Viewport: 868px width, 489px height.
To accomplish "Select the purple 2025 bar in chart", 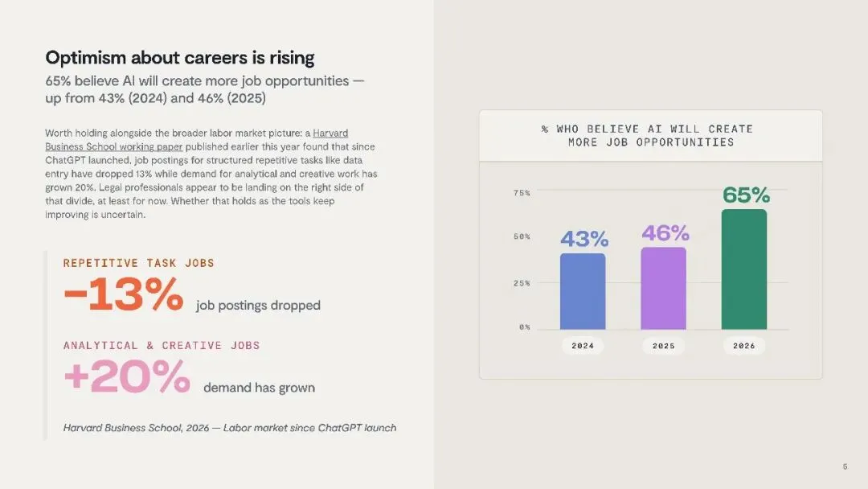I will coord(663,289).
